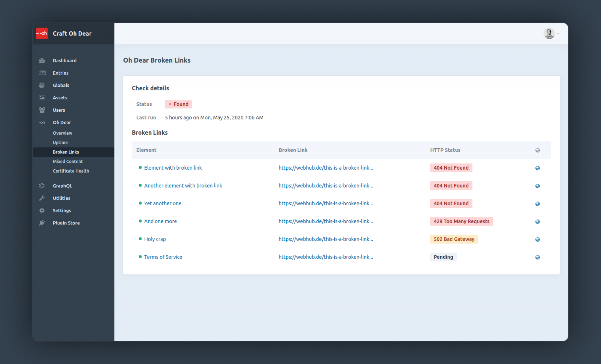
Task: Click the Broken Link column header
Action: [x=293, y=150]
